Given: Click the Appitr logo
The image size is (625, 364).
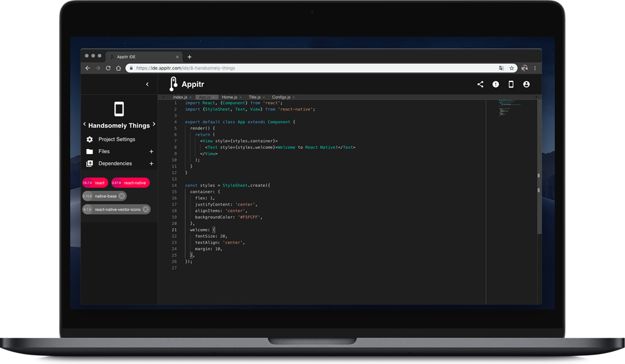Looking at the screenshot, I should (186, 84).
